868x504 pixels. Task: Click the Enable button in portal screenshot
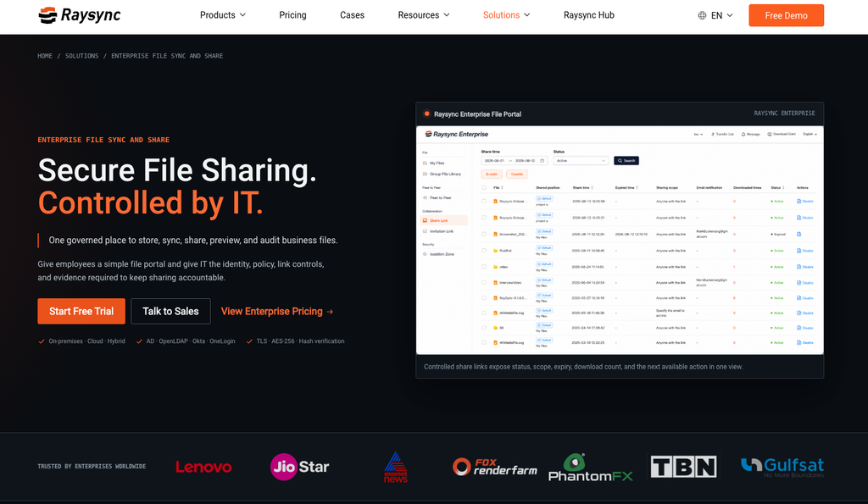click(x=492, y=174)
